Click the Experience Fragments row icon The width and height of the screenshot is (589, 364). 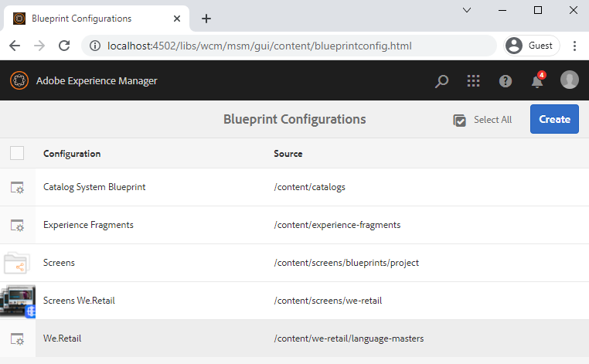(17, 225)
